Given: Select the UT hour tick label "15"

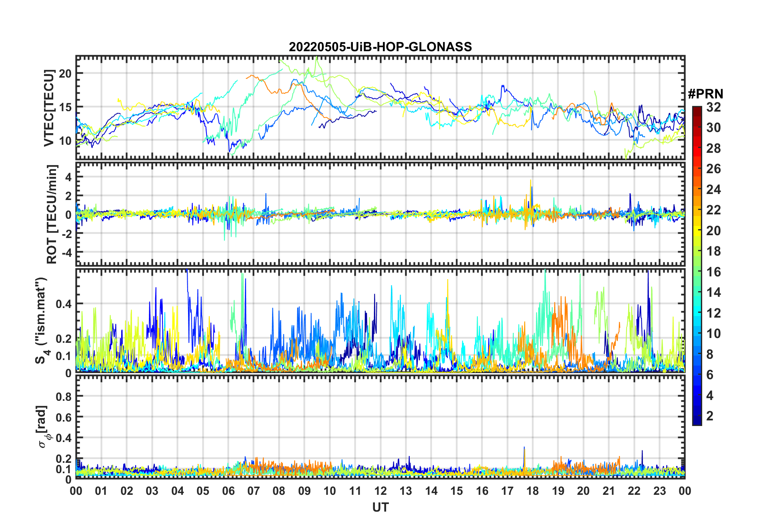Looking at the screenshot, I should click(x=457, y=491).
